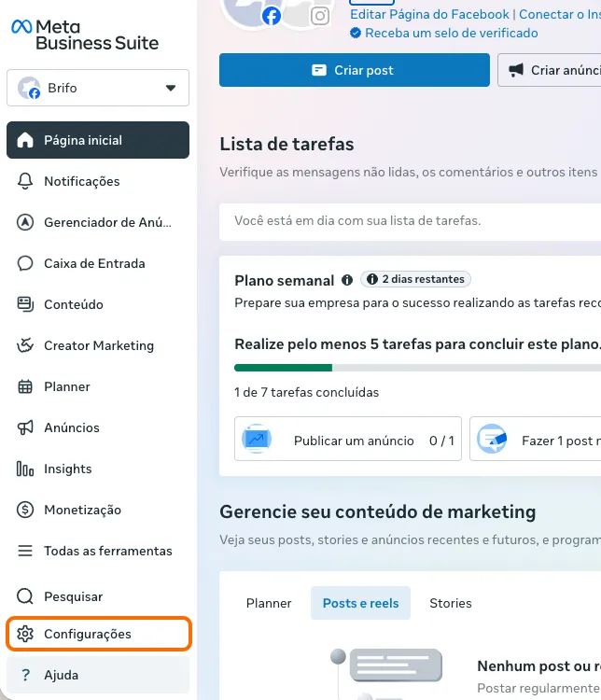
Task: Click the Meta infinity logo
Action: point(21,27)
